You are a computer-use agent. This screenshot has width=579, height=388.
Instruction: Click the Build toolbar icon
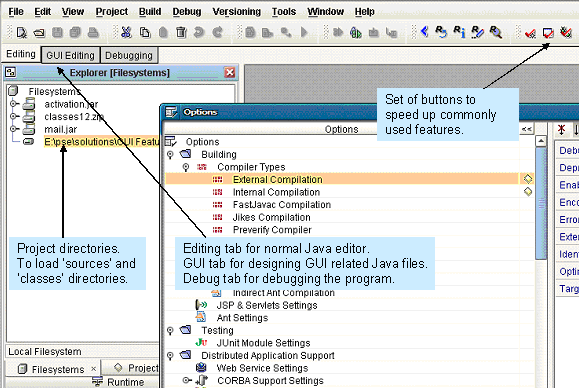pyautogui.click(x=267, y=33)
